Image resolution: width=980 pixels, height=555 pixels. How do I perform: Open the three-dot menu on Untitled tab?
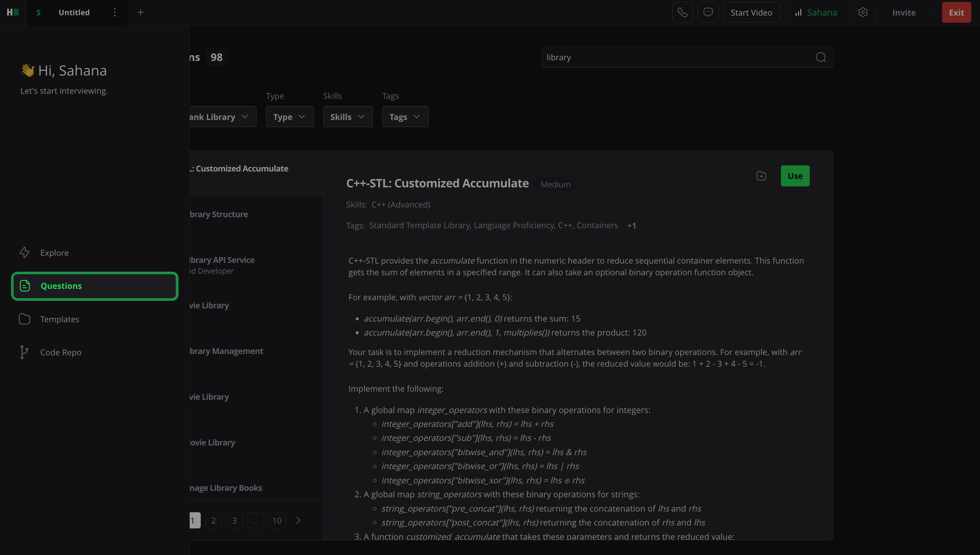coord(114,13)
